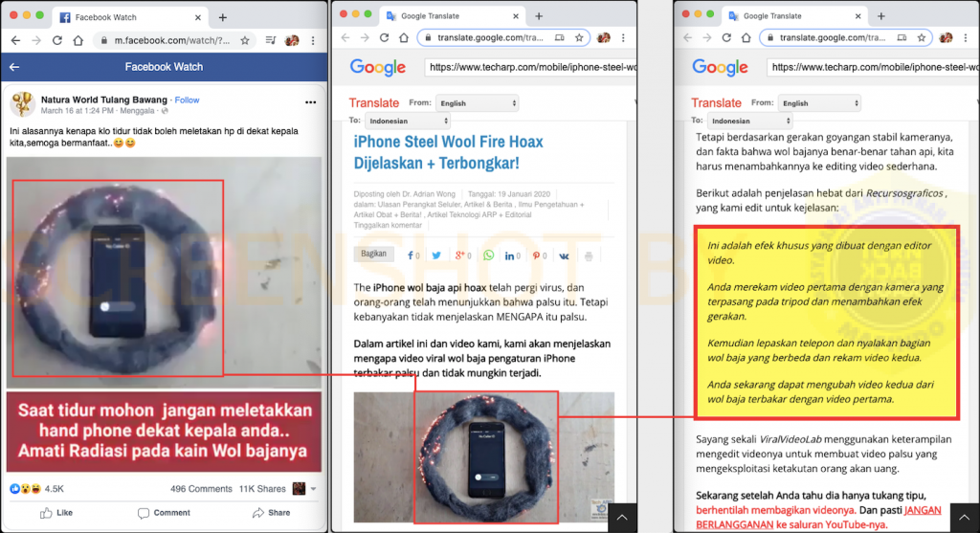Click scroll-to-top arrow in right window
980x533 pixels.
pyautogui.click(x=965, y=518)
